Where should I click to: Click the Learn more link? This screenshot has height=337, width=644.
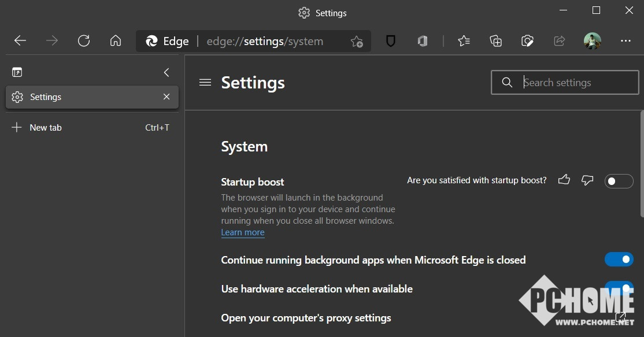click(243, 232)
